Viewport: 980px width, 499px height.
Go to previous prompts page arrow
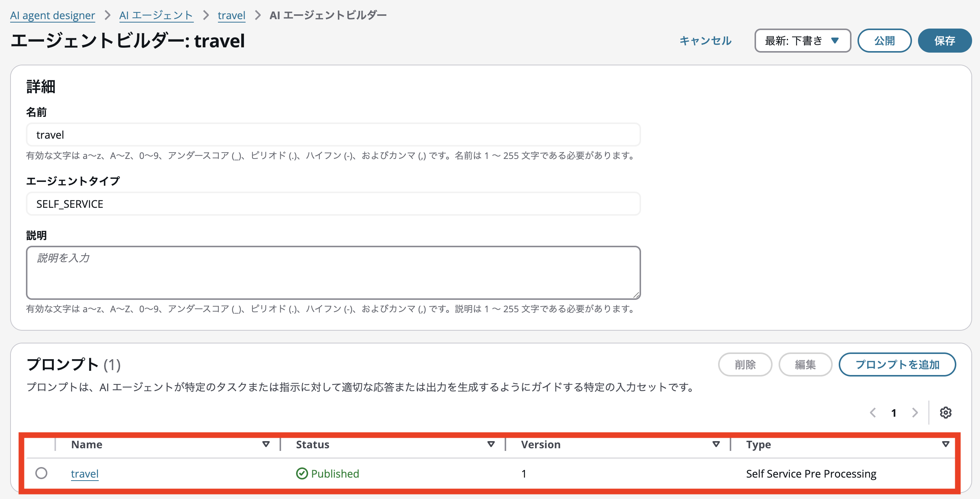point(873,413)
